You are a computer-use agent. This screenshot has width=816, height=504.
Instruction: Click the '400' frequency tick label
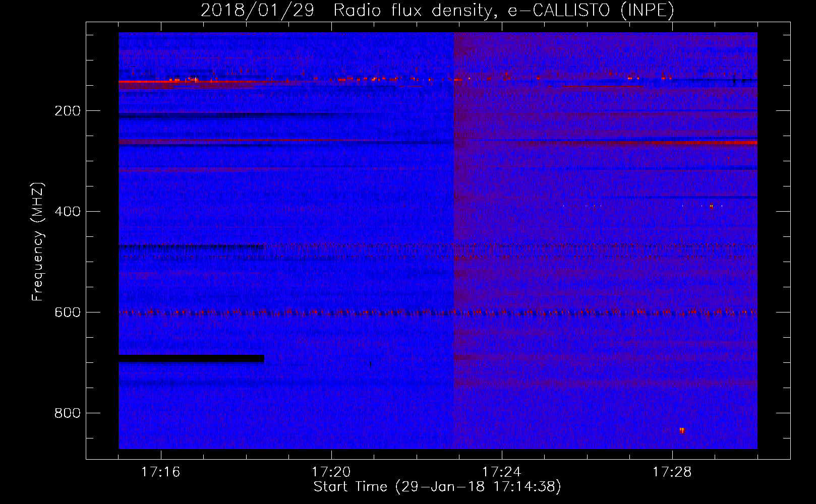[68, 212]
